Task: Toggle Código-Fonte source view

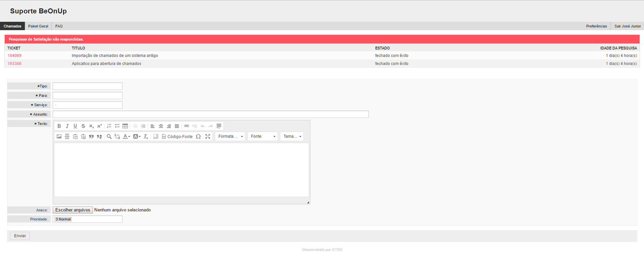Action: 177,136
